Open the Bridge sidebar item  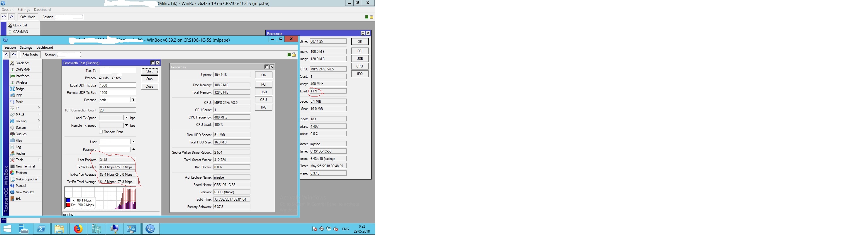coord(20,89)
